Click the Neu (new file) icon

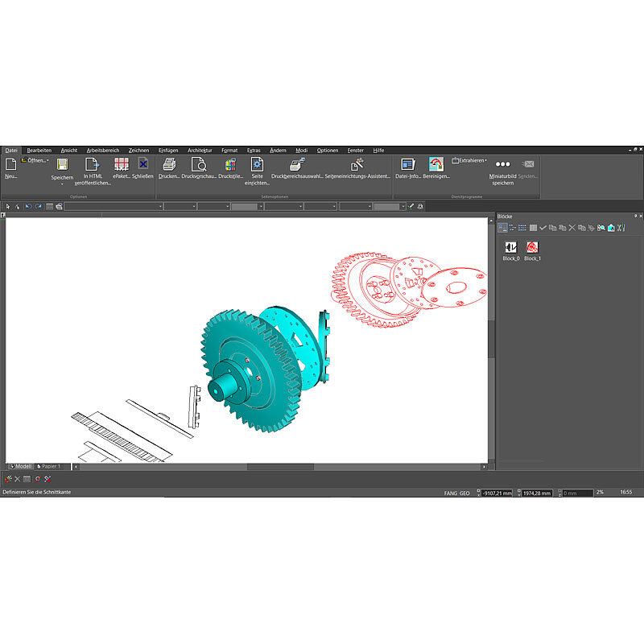pos(10,164)
